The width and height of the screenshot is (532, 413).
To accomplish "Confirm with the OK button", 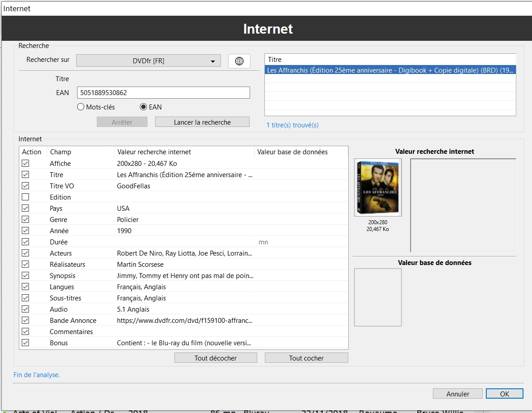I will point(504,394).
